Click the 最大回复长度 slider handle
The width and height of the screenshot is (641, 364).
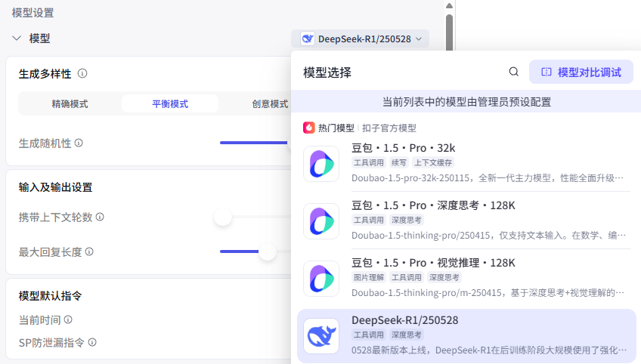(268, 251)
